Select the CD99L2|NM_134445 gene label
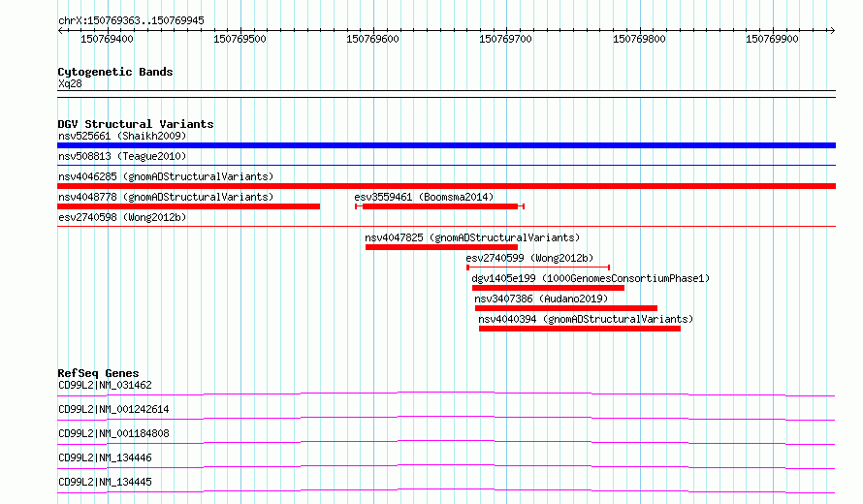 click(105, 482)
